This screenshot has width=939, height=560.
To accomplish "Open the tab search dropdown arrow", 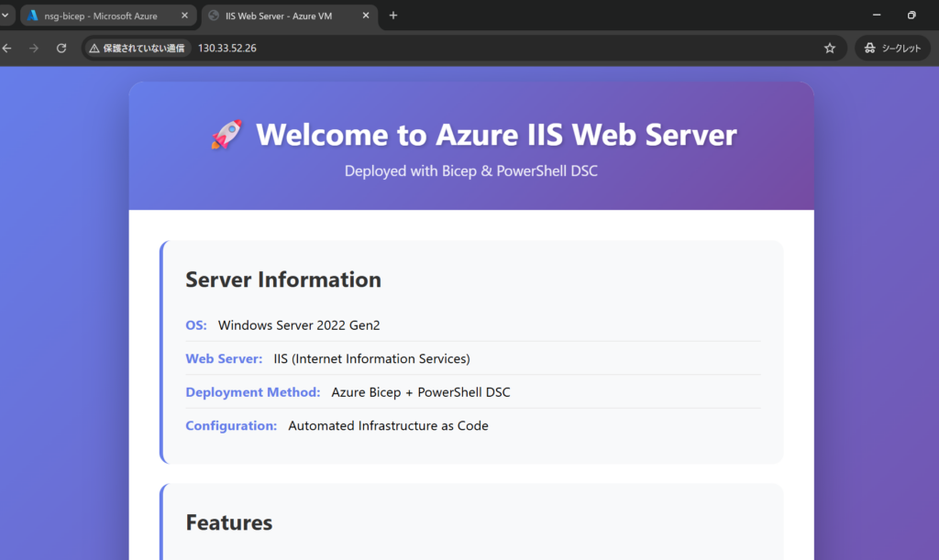I will point(6,16).
